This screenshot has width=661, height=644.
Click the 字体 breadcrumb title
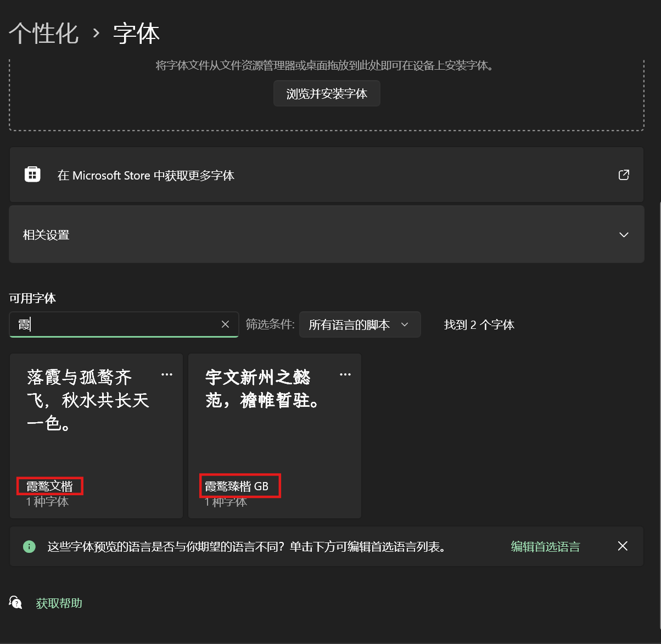136,33
